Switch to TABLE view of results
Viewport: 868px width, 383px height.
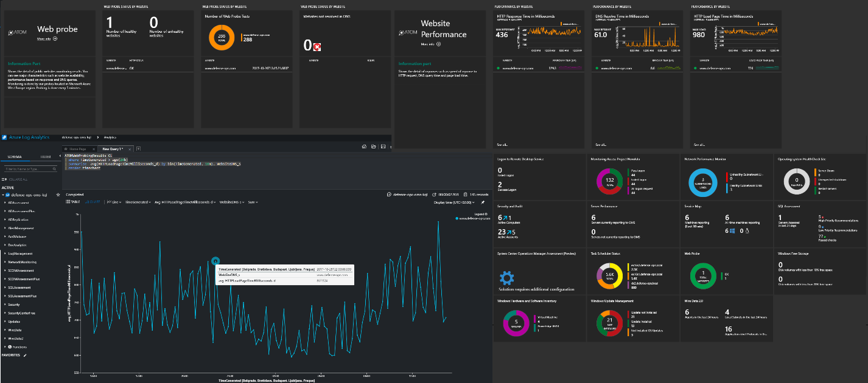point(73,202)
